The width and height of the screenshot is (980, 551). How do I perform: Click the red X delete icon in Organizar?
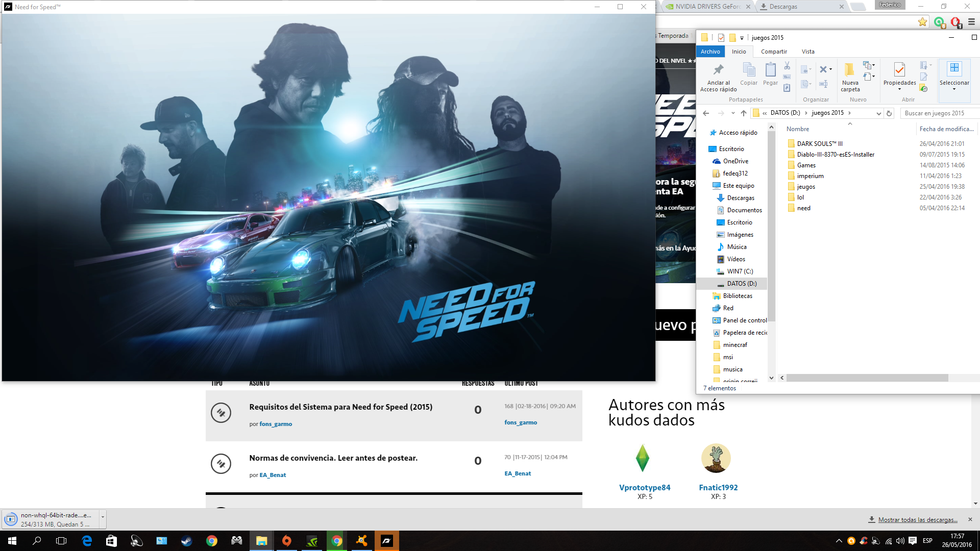click(823, 69)
